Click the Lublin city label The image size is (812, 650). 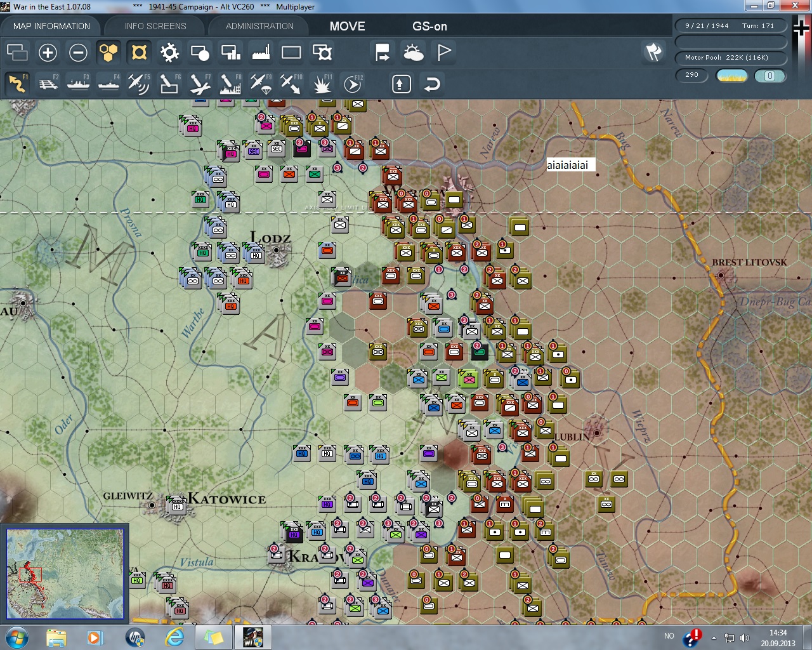pyautogui.click(x=572, y=437)
